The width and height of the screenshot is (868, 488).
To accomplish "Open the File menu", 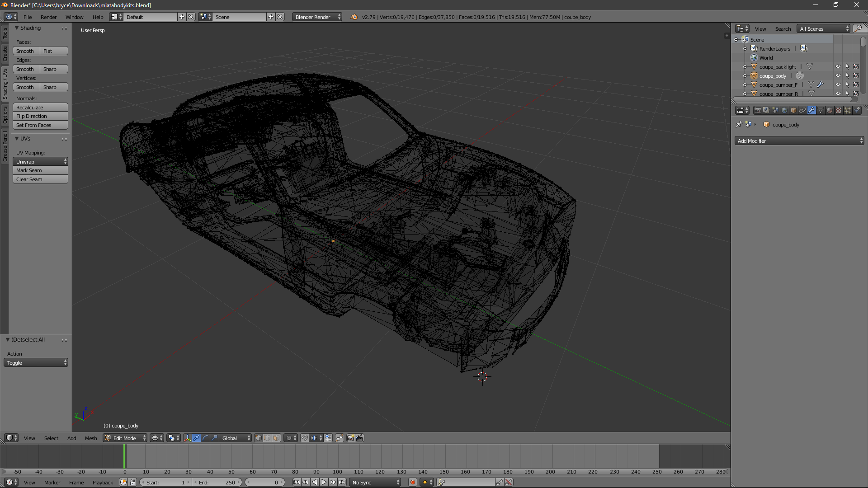I will [x=28, y=17].
